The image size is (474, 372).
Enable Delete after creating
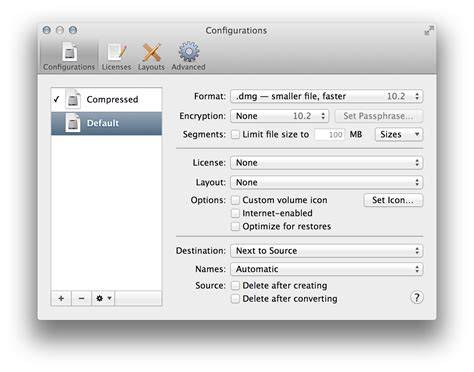pyautogui.click(x=235, y=285)
